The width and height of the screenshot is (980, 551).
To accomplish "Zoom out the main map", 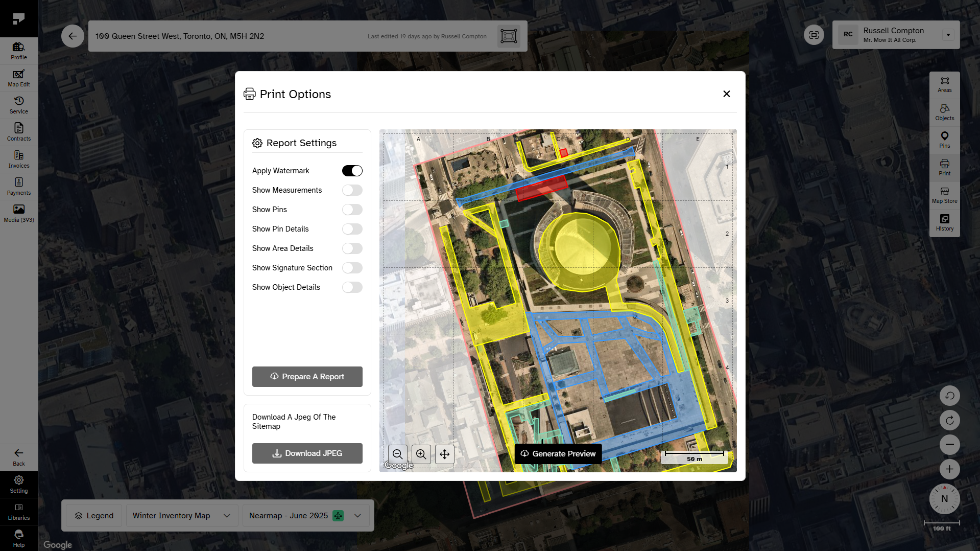I will click(950, 445).
